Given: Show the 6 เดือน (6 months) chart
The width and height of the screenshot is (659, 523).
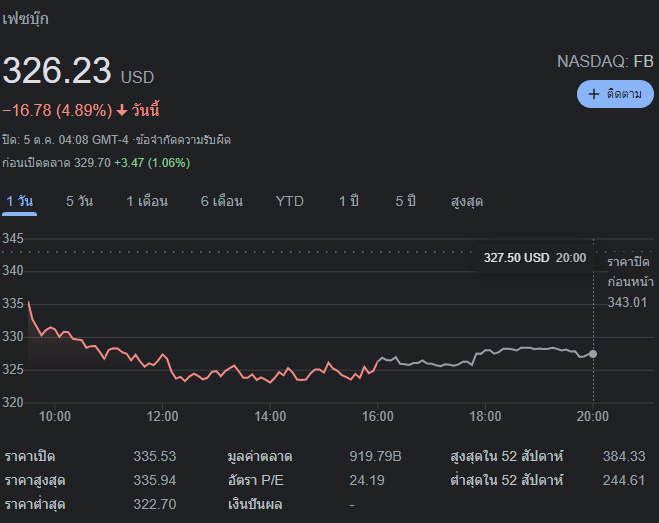Looking at the screenshot, I should [x=221, y=201].
